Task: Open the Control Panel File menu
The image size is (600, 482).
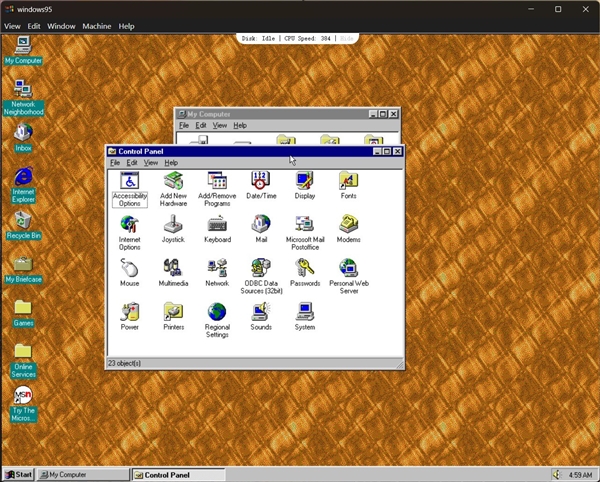Action: coord(115,163)
